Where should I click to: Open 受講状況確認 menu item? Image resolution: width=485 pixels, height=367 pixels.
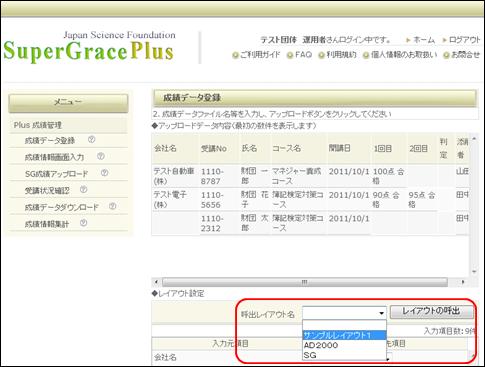click(47, 190)
